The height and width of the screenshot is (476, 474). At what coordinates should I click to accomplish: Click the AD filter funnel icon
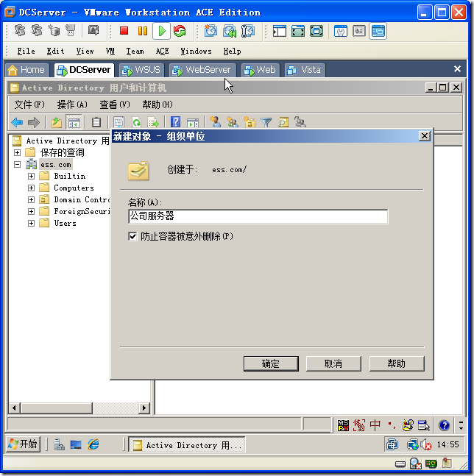(266, 122)
